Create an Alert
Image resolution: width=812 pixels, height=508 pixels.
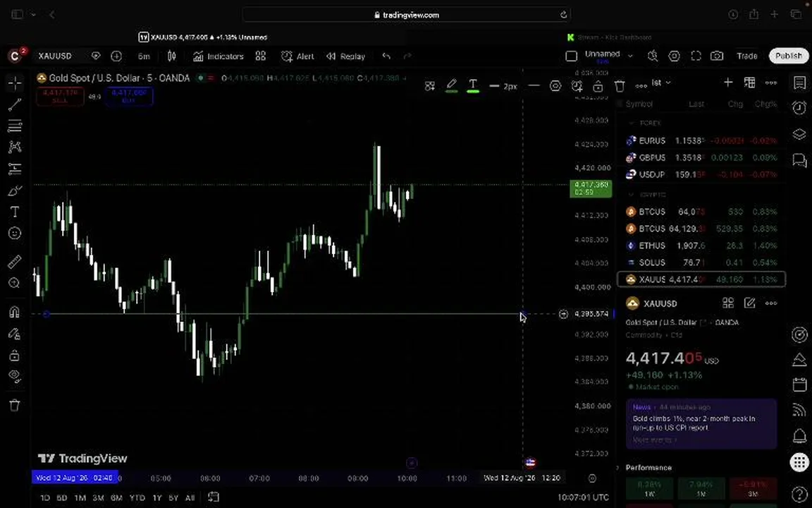pyautogui.click(x=297, y=56)
